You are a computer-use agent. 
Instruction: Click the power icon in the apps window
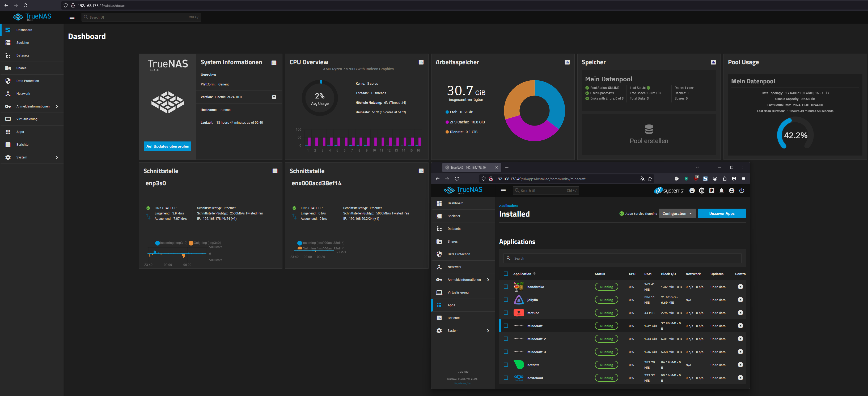(x=742, y=191)
